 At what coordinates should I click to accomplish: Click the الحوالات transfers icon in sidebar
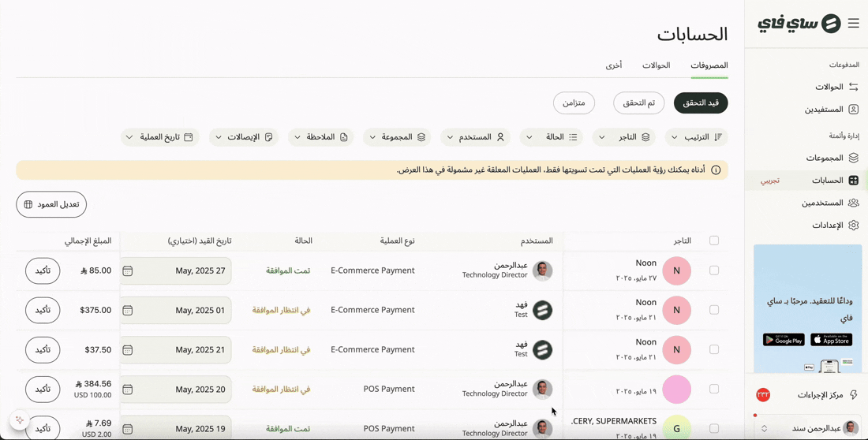pos(853,87)
